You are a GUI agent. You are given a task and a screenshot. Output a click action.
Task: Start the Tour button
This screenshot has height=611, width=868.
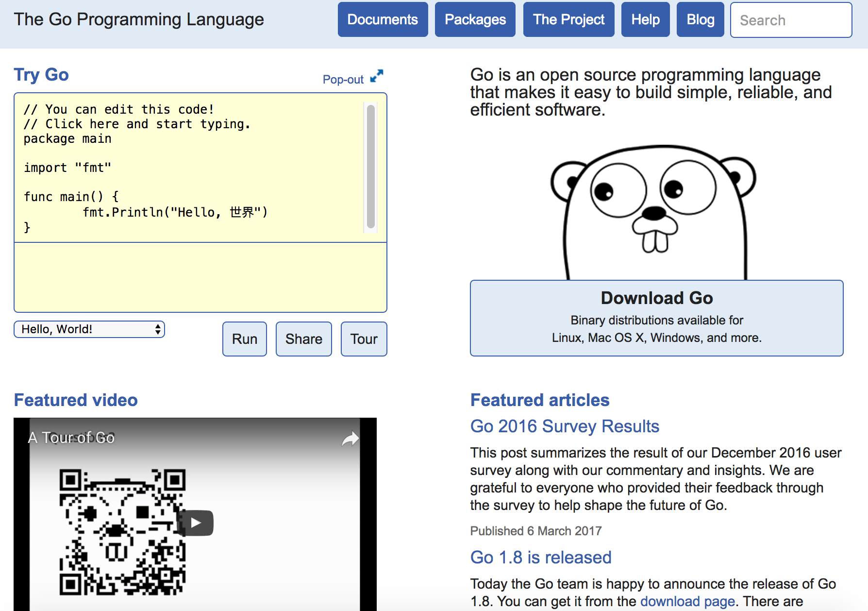364,339
